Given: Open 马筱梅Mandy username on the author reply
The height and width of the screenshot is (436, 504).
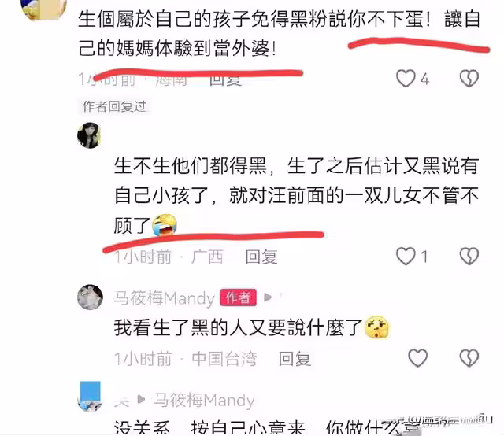Looking at the screenshot, I should pyautogui.click(x=165, y=297).
